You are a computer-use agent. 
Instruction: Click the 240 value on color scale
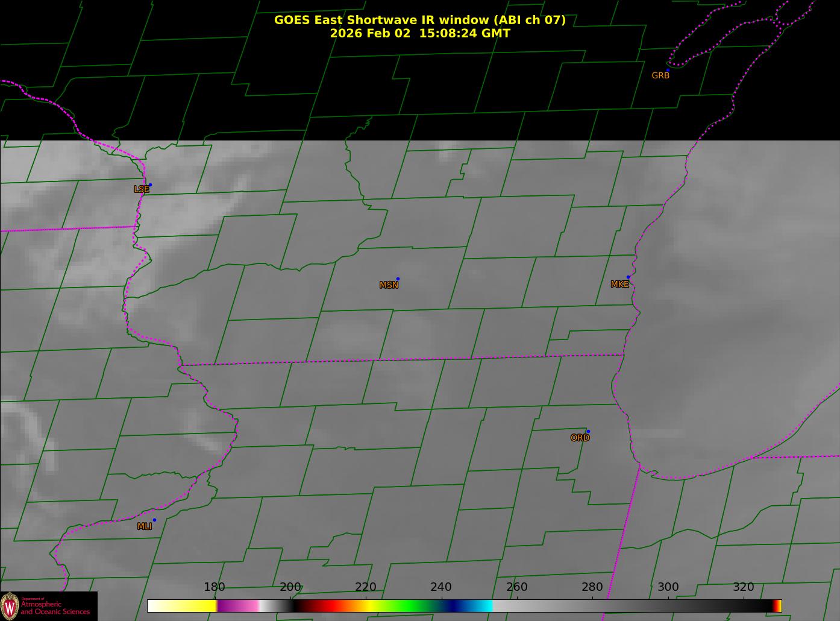441,587
